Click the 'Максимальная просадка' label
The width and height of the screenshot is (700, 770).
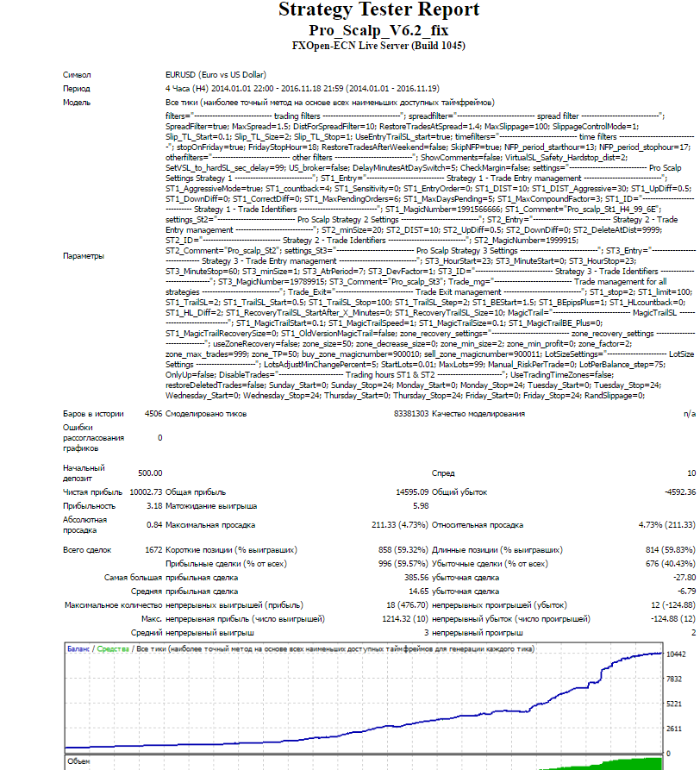coord(210,525)
